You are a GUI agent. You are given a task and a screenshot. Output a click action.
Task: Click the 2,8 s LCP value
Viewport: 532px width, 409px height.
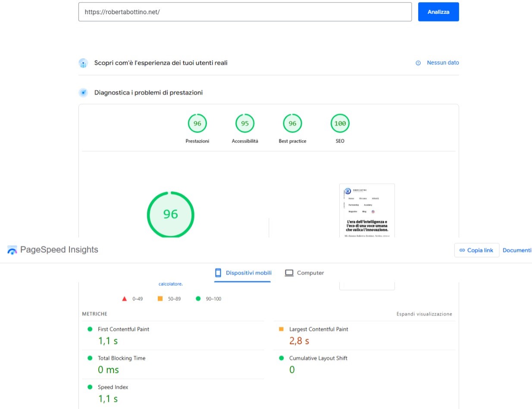299,341
